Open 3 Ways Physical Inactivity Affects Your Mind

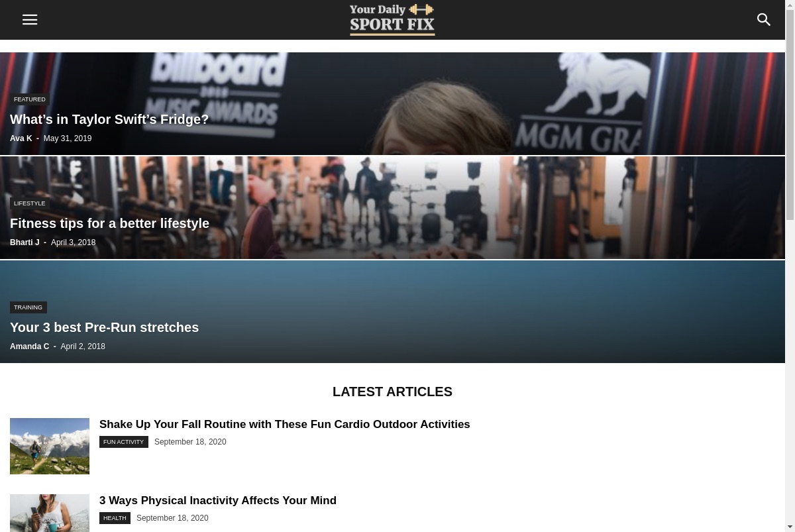click(218, 500)
